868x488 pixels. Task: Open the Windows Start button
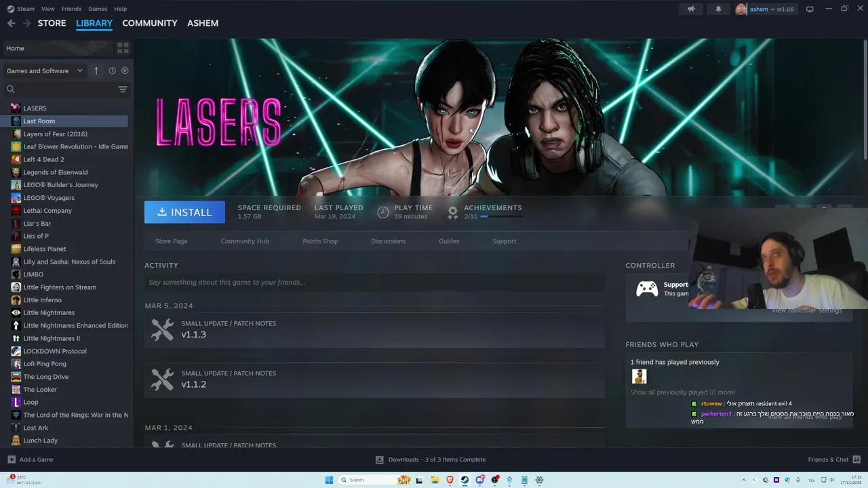point(329,480)
